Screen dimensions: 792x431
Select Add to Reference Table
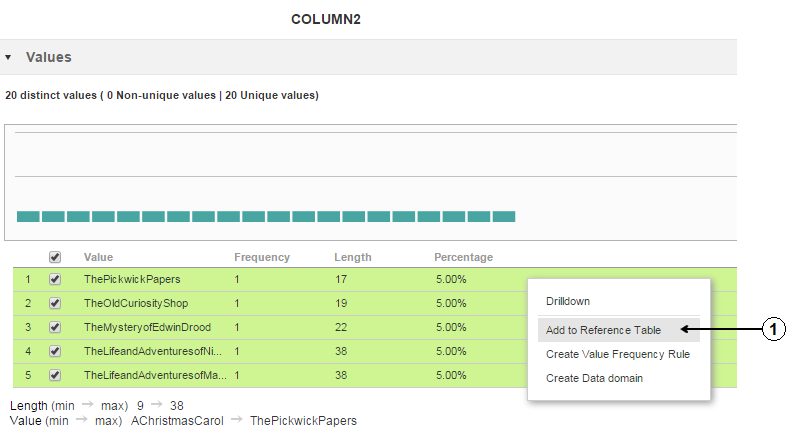coord(603,330)
